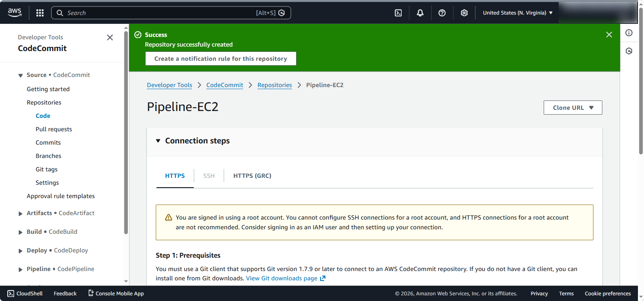This screenshot has height=301, width=644.
Task: Open the AWS console home logo
Action: click(15, 13)
